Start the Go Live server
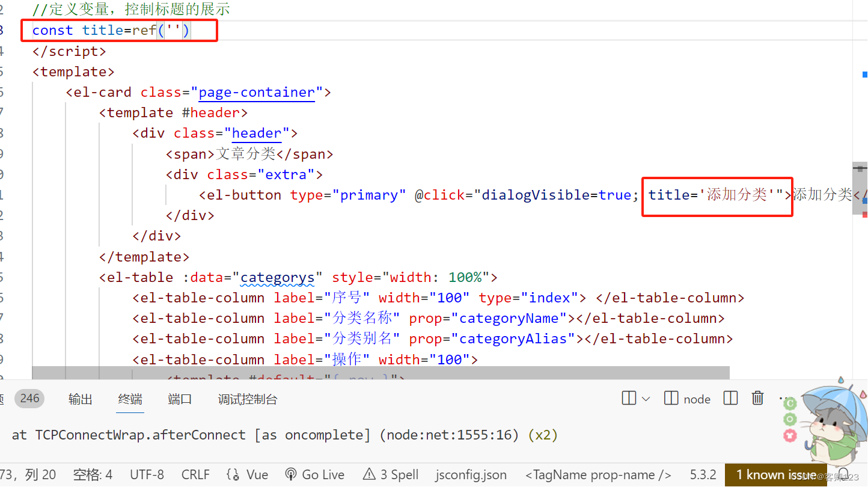 [x=316, y=474]
